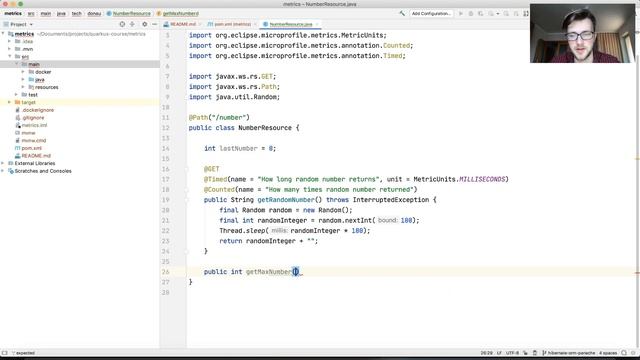Click the 4 spaces indent setting
This screenshot has height=360, width=640.
pyautogui.click(x=608, y=353)
